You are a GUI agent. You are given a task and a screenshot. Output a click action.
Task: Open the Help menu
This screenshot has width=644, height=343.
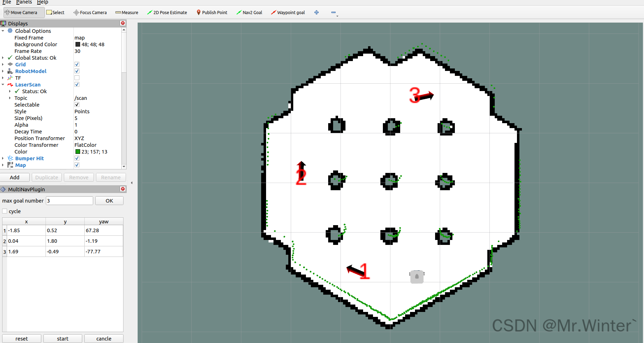42,2
